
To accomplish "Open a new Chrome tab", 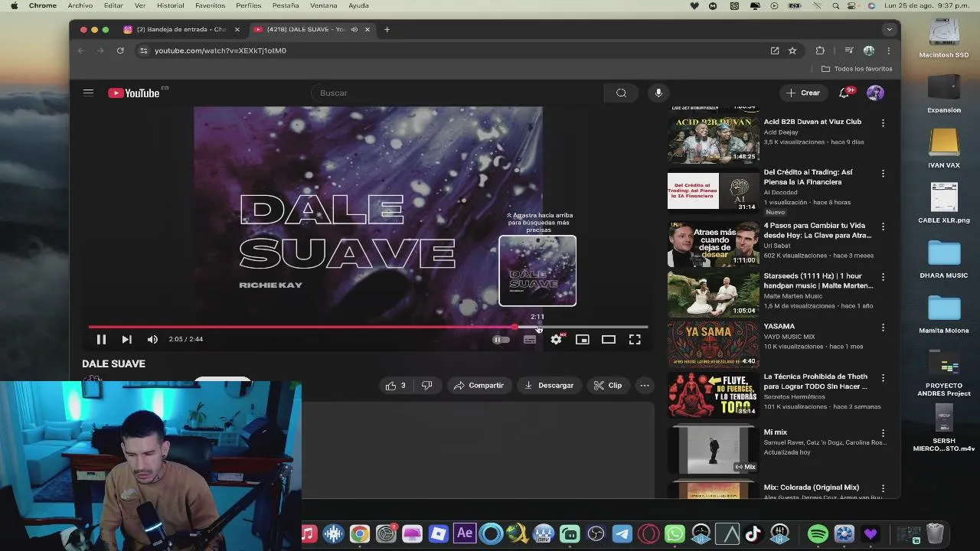I will 387,29.
